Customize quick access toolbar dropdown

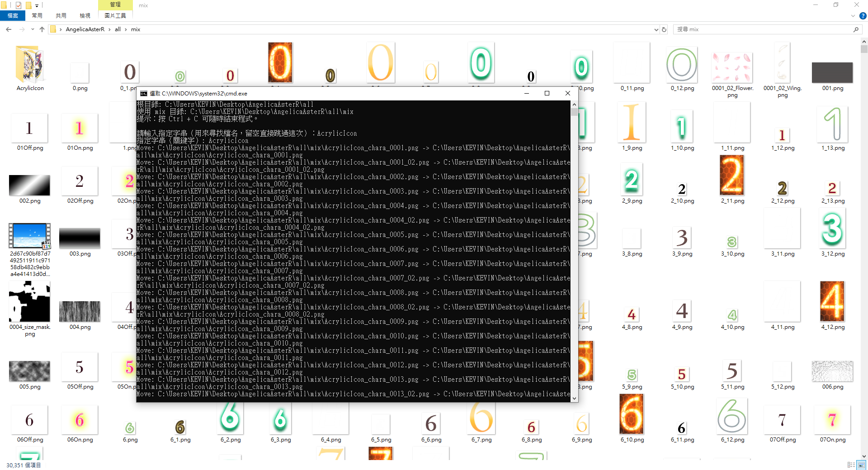pyautogui.click(x=37, y=5)
